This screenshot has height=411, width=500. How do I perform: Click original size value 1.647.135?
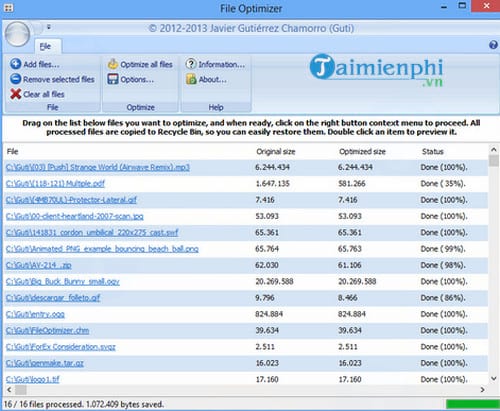[x=272, y=184]
